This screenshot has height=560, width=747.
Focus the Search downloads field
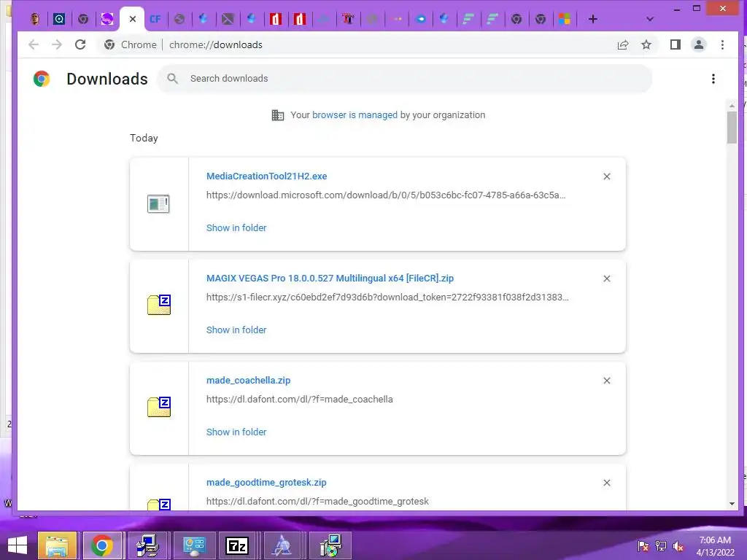(x=405, y=79)
